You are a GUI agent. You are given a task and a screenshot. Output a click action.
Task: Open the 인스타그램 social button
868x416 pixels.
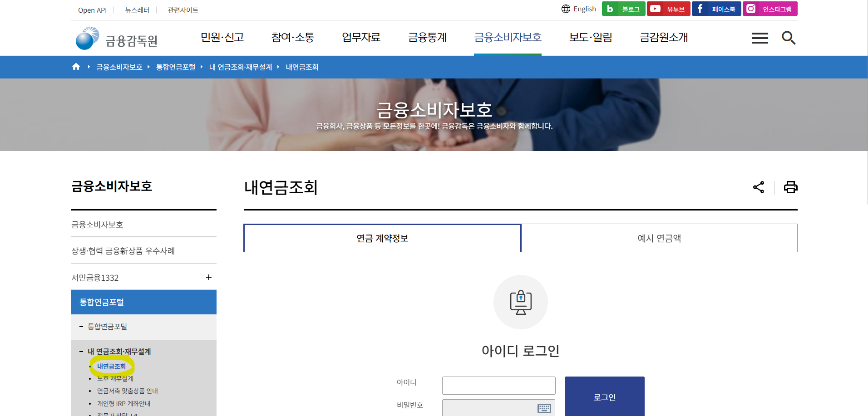pyautogui.click(x=770, y=9)
